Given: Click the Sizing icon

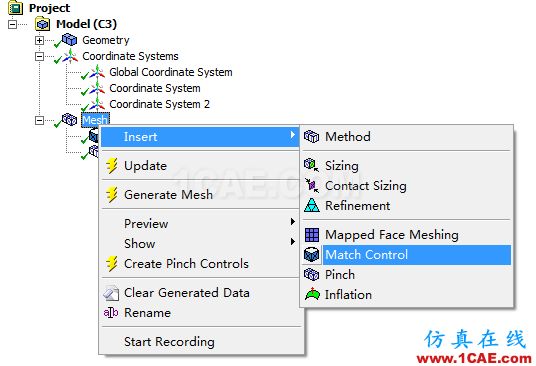Looking at the screenshot, I should point(311,165).
